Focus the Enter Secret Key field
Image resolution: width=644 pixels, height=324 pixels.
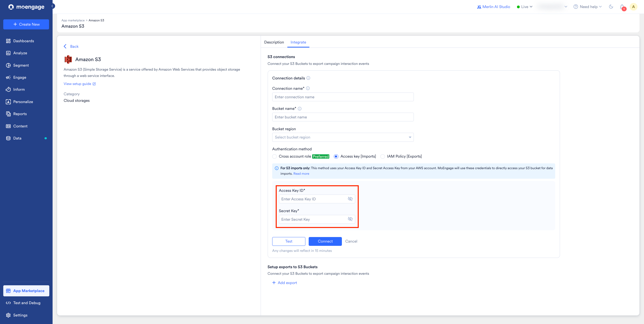(x=317, y=219)
